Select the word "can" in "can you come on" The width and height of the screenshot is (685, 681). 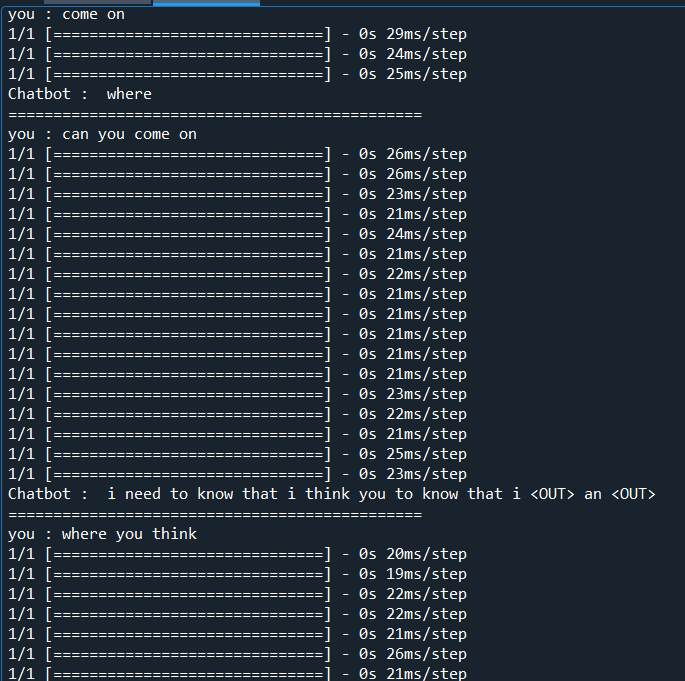(75, 134)
